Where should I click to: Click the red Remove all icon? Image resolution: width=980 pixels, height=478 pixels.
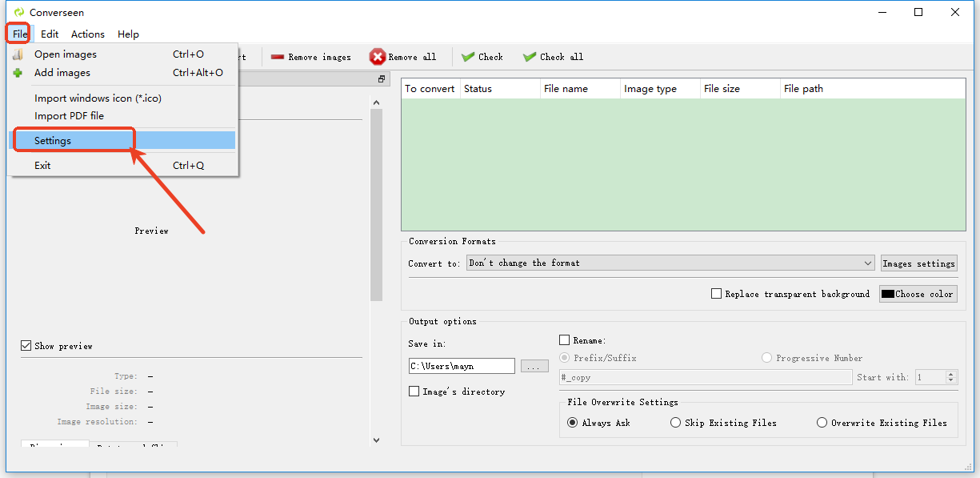click(x=378, y=57)
